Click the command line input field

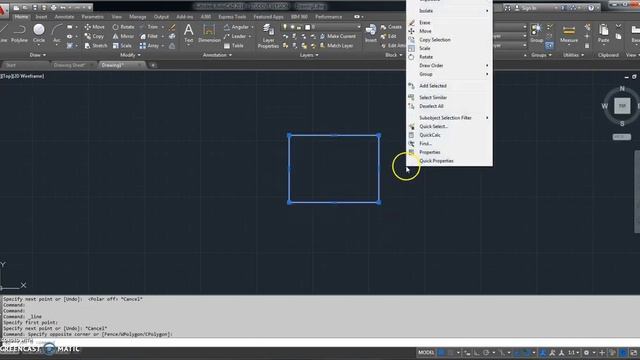[x=320, y=341]
